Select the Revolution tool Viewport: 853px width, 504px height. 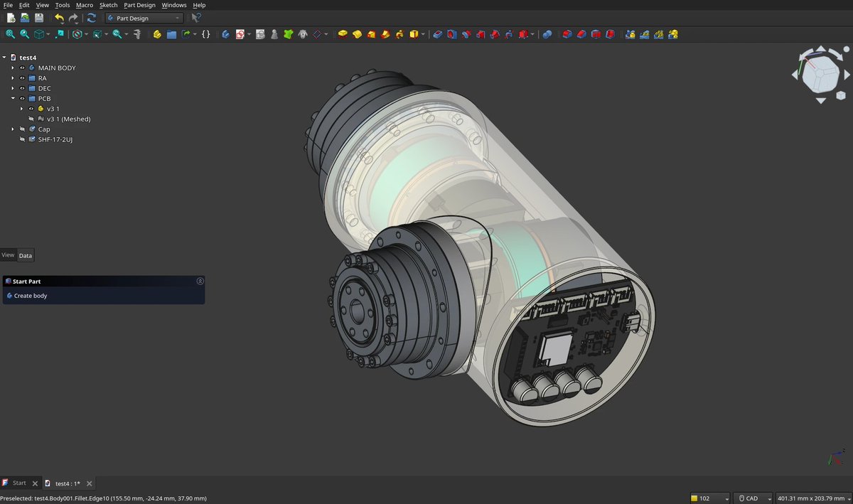pos(357,33)
